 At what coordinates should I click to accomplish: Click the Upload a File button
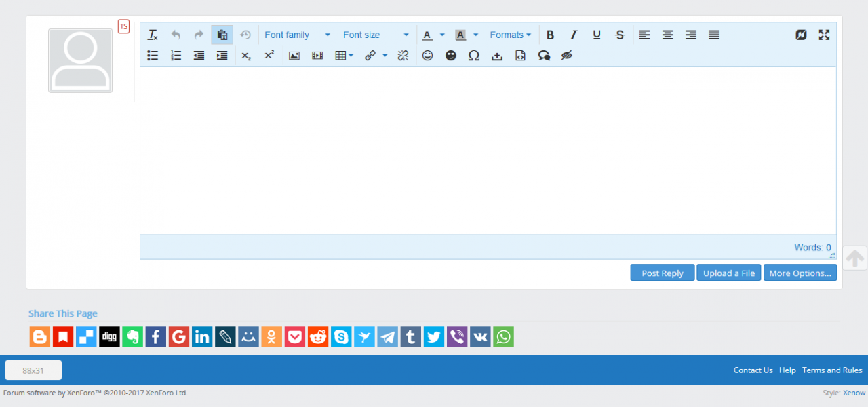tap(728, 273)
